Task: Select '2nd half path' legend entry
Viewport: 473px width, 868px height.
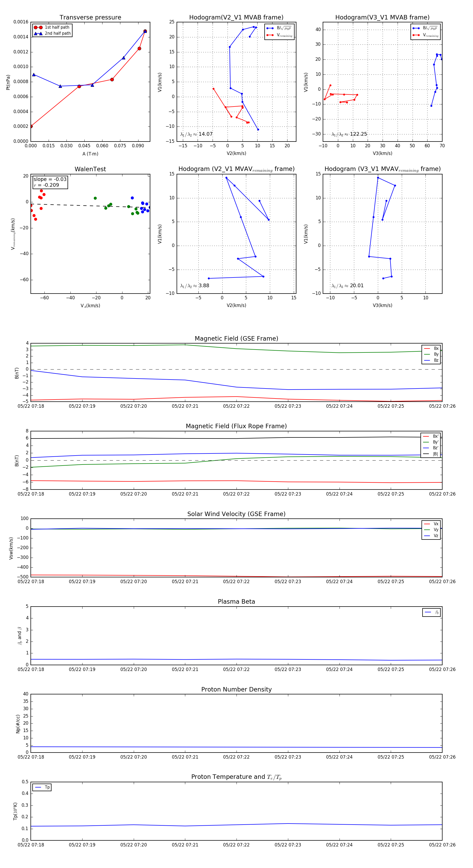Action: click(52, 33)
